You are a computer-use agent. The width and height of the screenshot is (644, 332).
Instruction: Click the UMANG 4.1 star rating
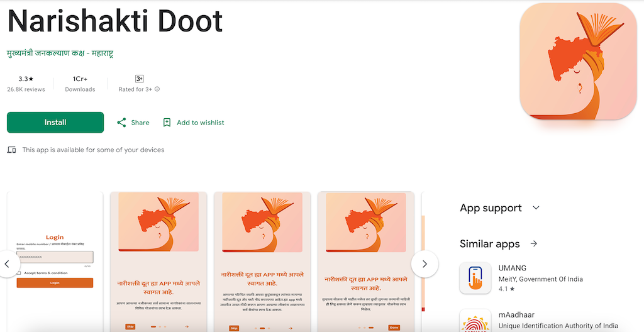[x=506, y=289]
